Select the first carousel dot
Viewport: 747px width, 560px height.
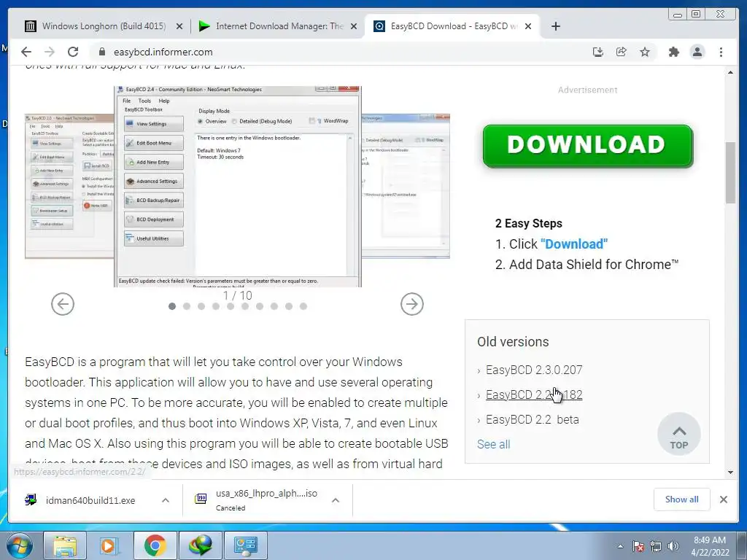pyautogui.click(x=172, y=306)
